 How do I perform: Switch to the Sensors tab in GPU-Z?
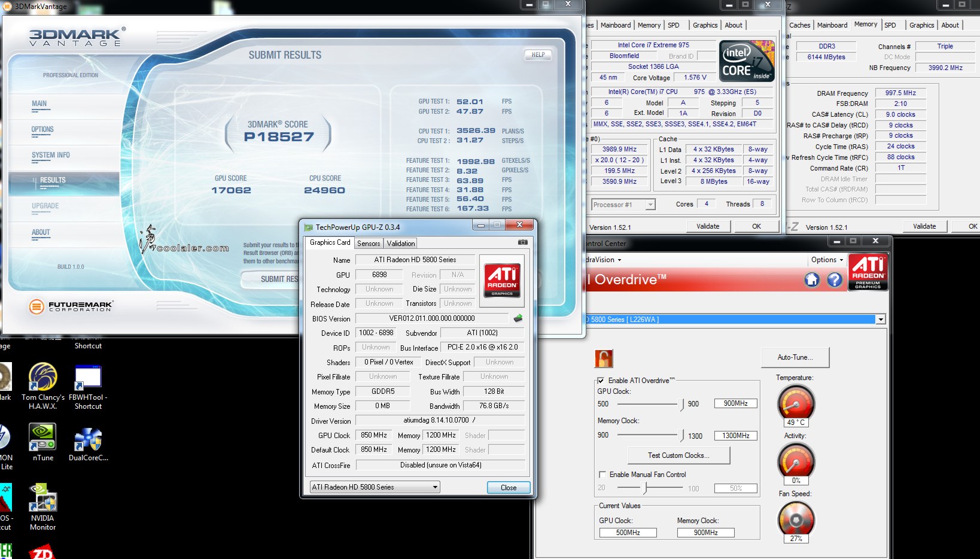click(x=369, y=244)
